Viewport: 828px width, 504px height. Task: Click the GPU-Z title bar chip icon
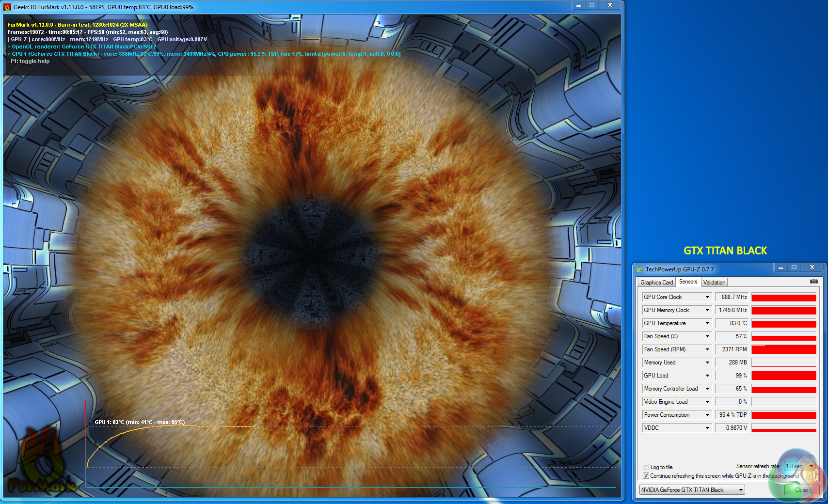[639, 269]
